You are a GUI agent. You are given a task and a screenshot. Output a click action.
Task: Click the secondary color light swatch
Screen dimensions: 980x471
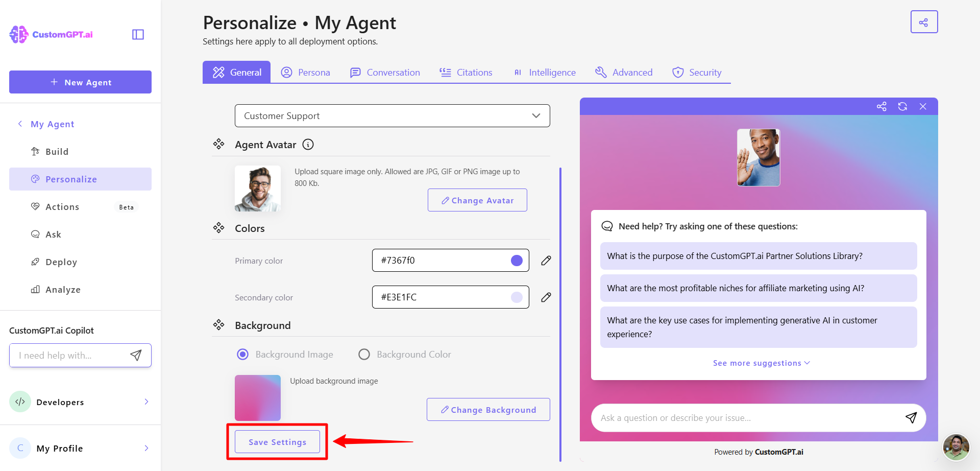pyautogui.click(x=517, y=297)
